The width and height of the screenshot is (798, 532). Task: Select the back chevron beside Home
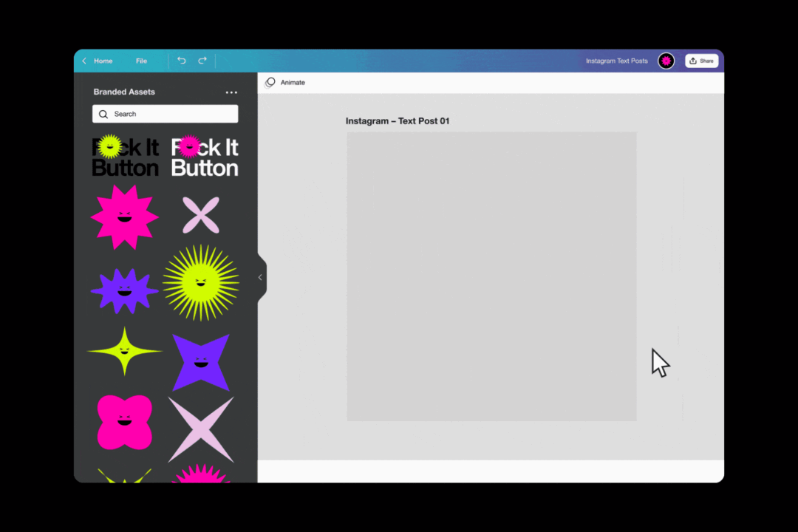83,61
